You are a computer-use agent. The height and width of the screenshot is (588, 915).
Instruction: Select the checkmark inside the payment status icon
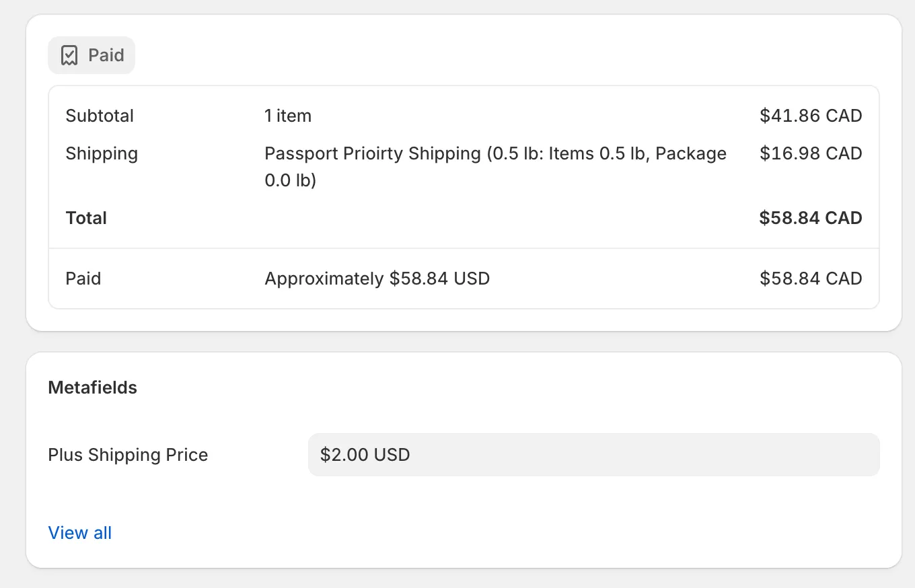coord(70,54)
